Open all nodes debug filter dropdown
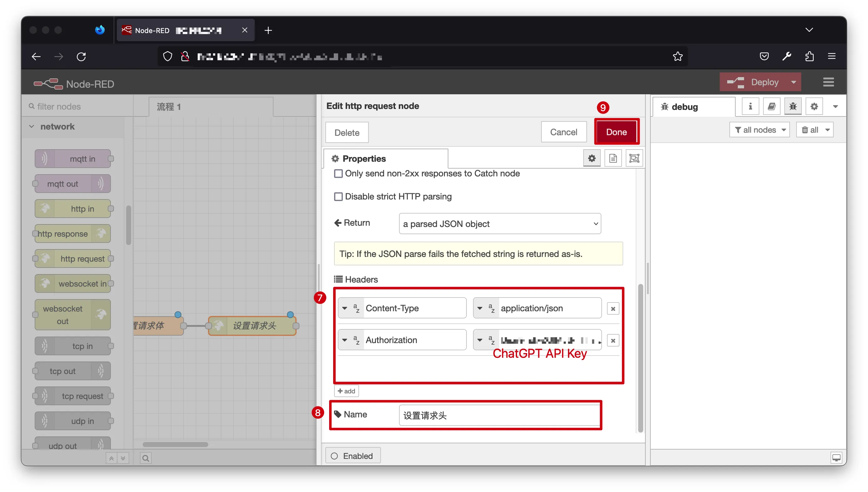Viewport: 868px width, 492px height. coord(759,130)
